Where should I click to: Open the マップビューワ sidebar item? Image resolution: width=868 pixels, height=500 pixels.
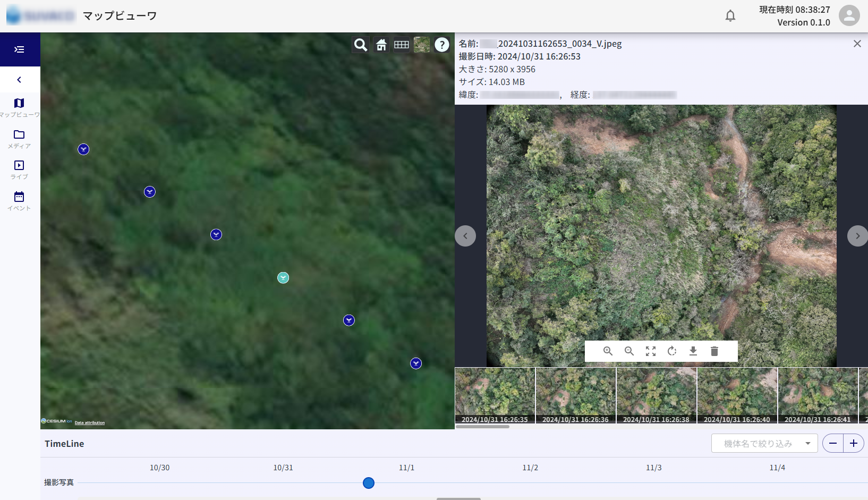pyautogui.click(x=19, y=107)
